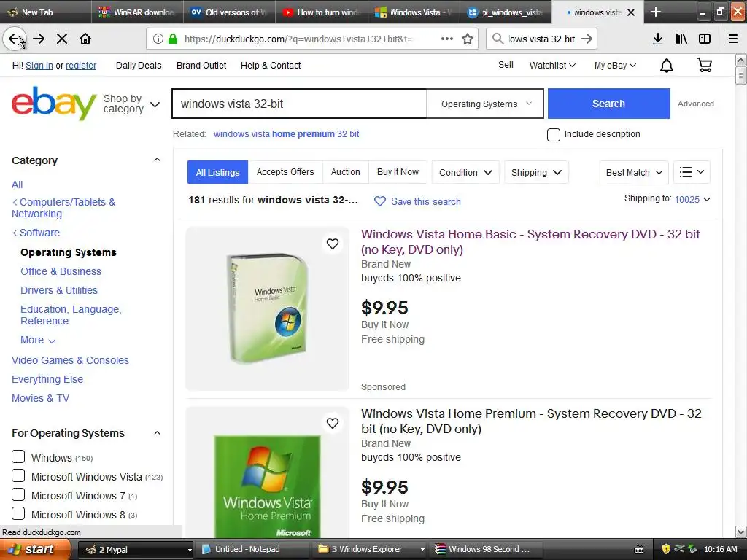Open the Condition filter dropdown

click(465, 172)
